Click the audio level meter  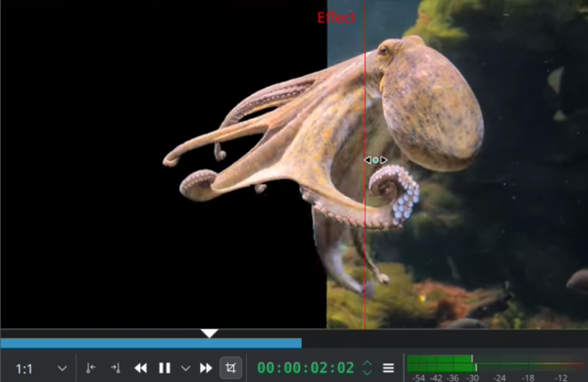pyautogui.click(x=496, y=363)
